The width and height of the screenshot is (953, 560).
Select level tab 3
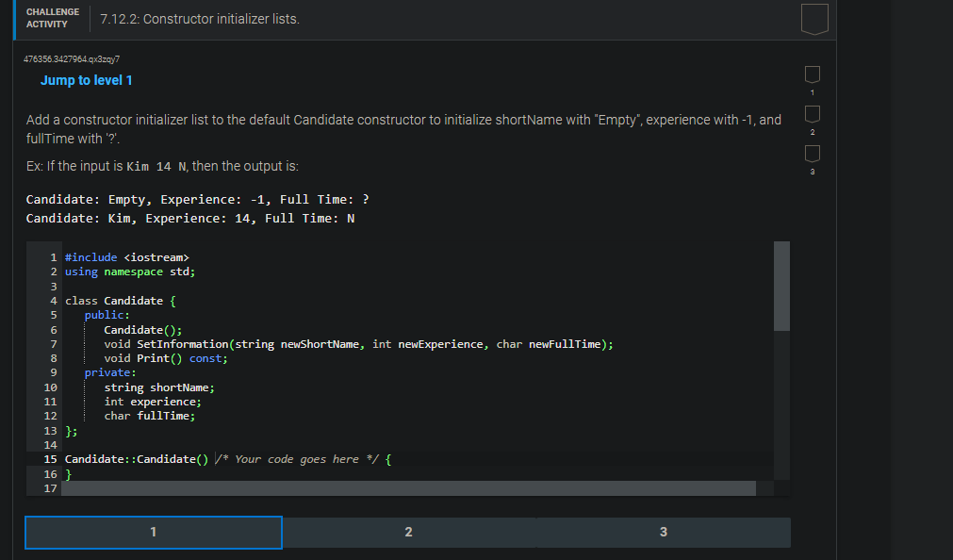(x=663, y=532)
